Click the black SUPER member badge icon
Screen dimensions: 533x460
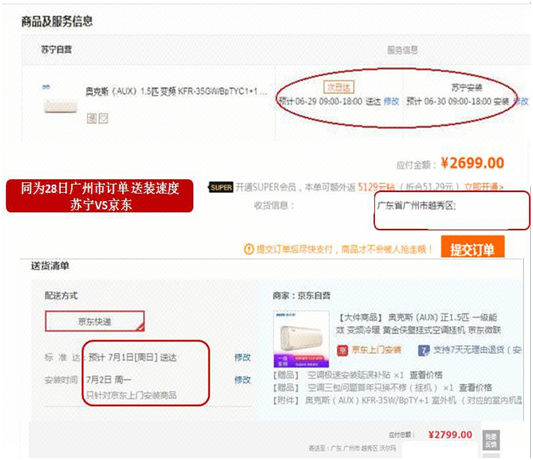[x=221, y=187]
